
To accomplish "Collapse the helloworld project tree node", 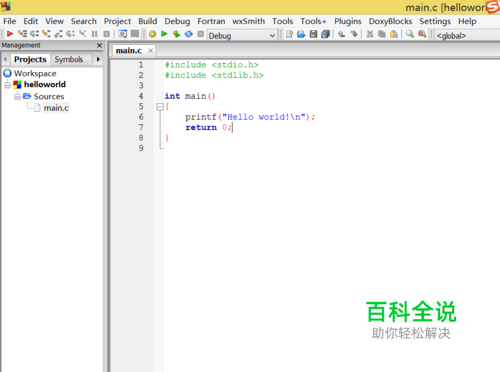I will click(8, 85).
